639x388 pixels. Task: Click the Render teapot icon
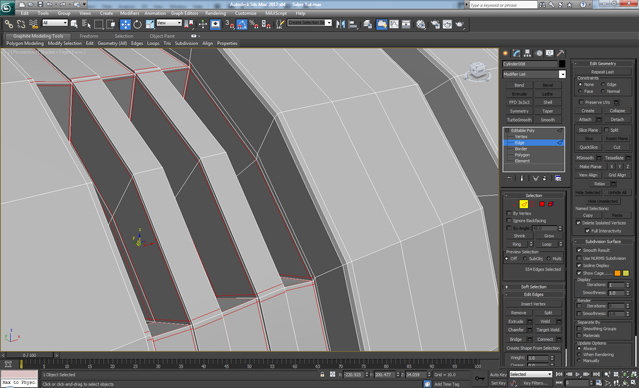click(460, 24)
